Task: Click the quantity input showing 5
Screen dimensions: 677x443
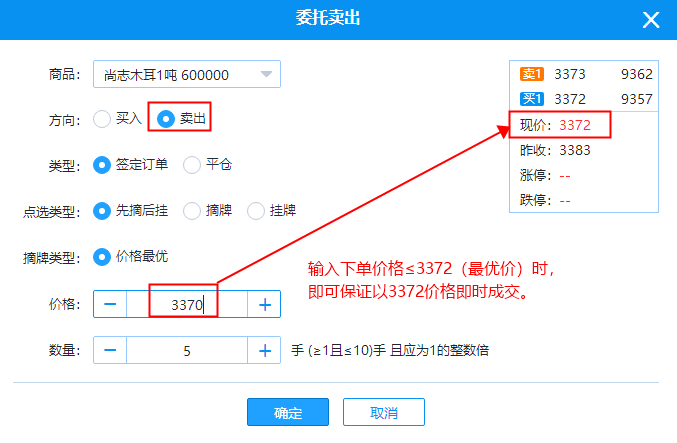Action: (187, 350)
